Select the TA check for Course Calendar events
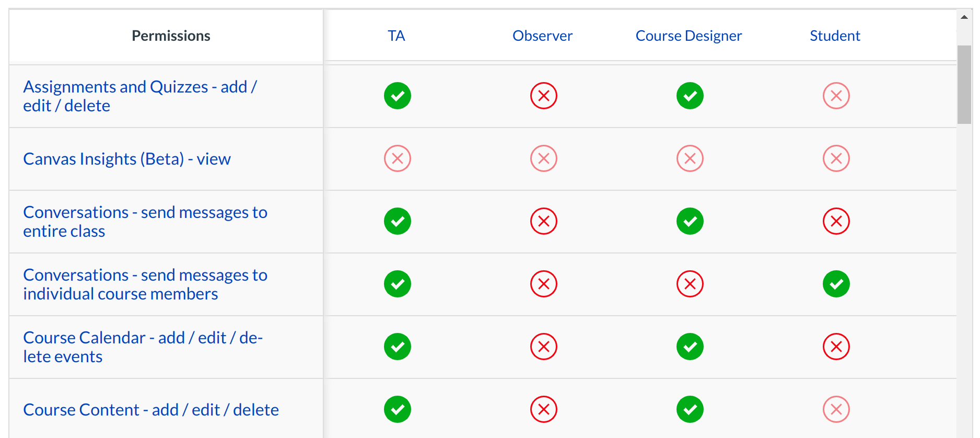This screenshot has width=980, height=438. (x=398, y=346)
